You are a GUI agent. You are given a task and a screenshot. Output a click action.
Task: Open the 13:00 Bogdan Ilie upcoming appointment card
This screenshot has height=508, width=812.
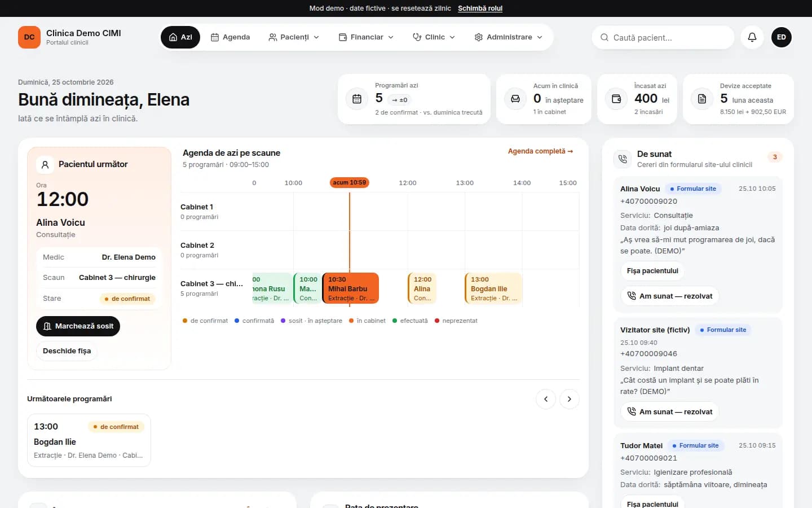tap(89, 441)
